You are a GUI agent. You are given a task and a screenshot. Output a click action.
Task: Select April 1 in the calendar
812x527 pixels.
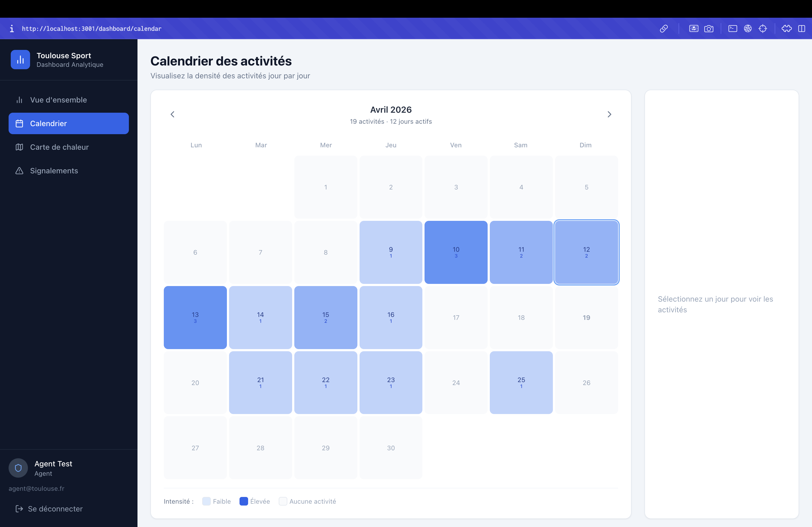pyautogui.click(x=326, y=187)
